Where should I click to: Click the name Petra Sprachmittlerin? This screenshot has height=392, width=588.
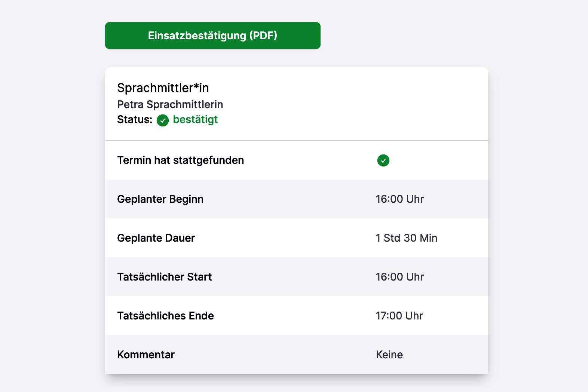(170, 104)
